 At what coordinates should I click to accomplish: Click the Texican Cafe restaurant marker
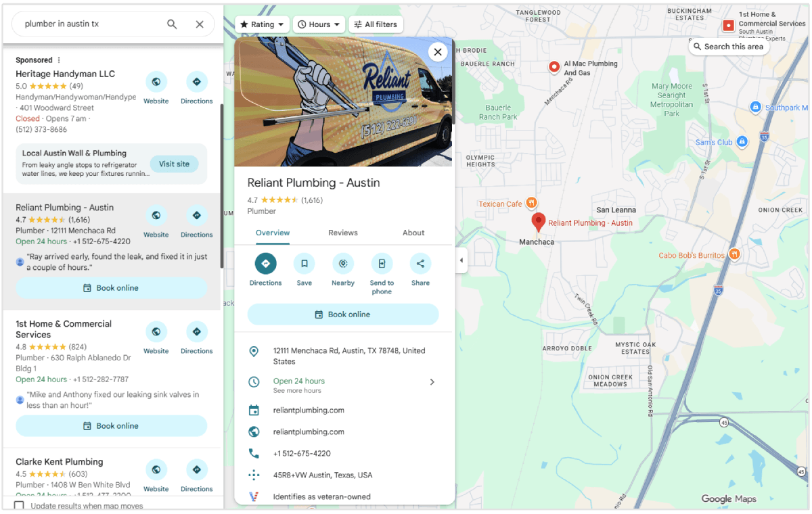(532, 203)
